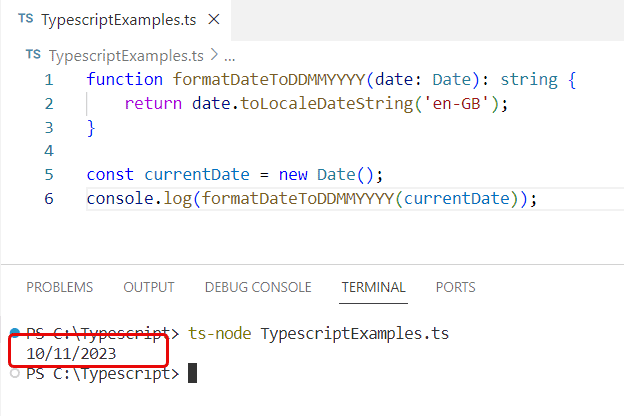The width and height of the screenshot is (624, 416).
Task: Click formatDateToDDMMYYYY in the function declaration
Action: [269, 79]
